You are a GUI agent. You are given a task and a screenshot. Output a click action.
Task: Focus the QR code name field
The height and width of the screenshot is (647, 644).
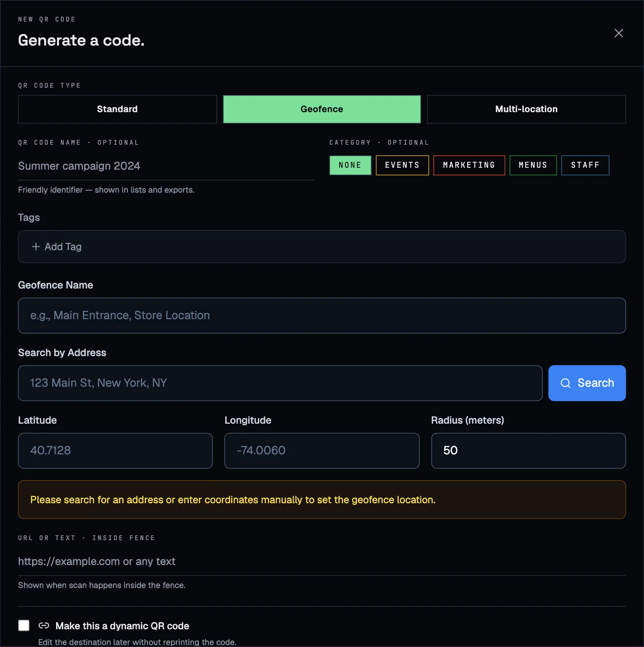pos(166,166)
